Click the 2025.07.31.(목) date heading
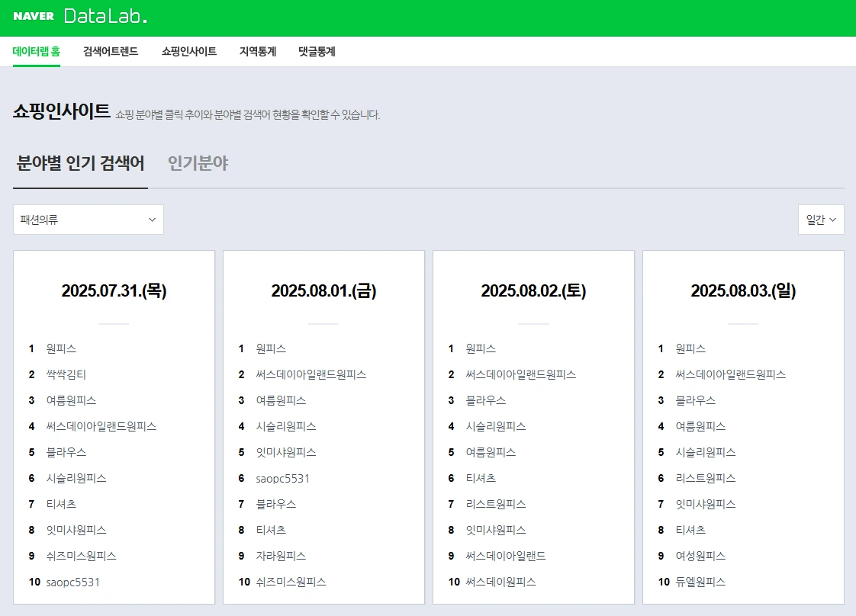 click(114, 290)
